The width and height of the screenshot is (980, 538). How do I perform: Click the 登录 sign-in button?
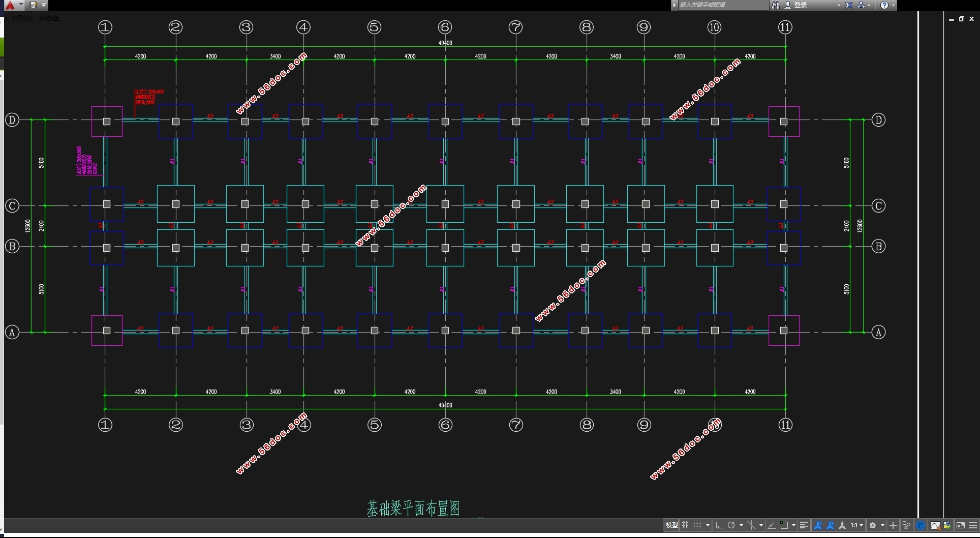tap(801, 5)
